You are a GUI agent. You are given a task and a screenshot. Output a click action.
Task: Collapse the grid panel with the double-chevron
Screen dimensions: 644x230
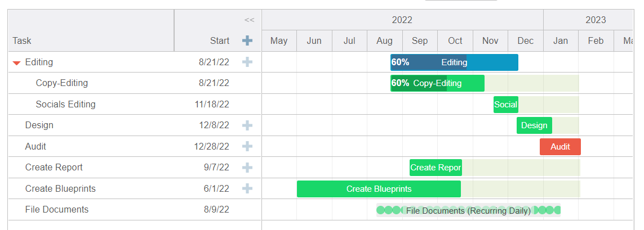(x=249, y=20)
